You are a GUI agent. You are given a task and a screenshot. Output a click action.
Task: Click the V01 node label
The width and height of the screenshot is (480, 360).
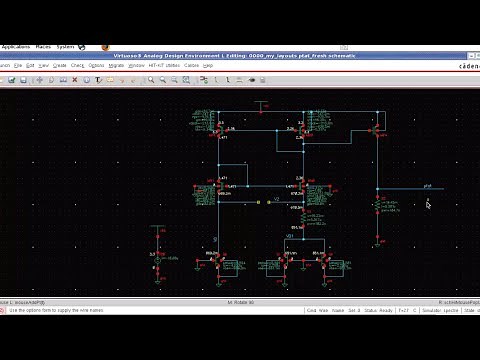290,236
